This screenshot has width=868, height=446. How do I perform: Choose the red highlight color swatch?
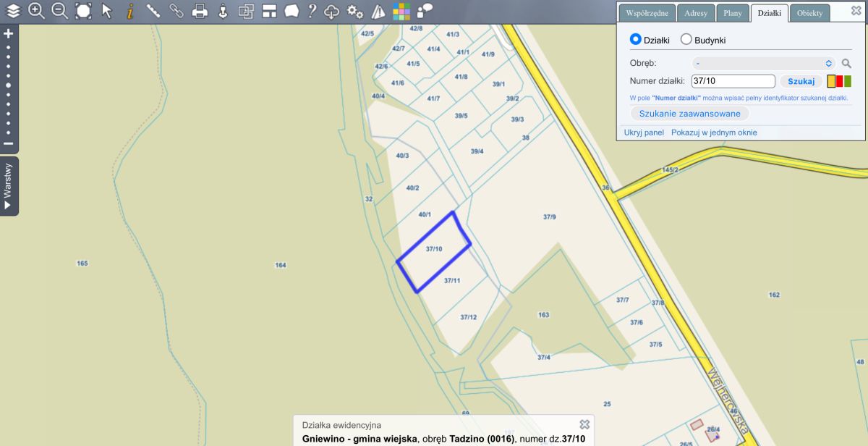coord(840,81)
